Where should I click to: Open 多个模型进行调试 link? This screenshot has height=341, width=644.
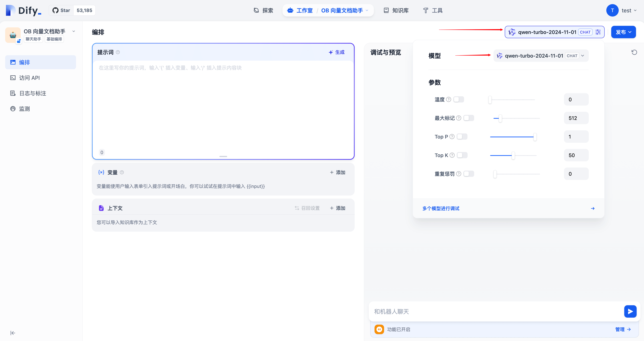(x=441, y=208)
